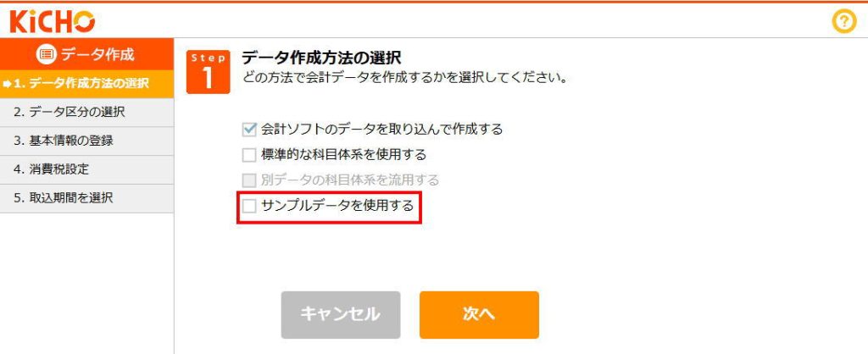Click the 別データの科目体系を流用する label text
The width and height of the screenshot is (868, 354).
350,180
